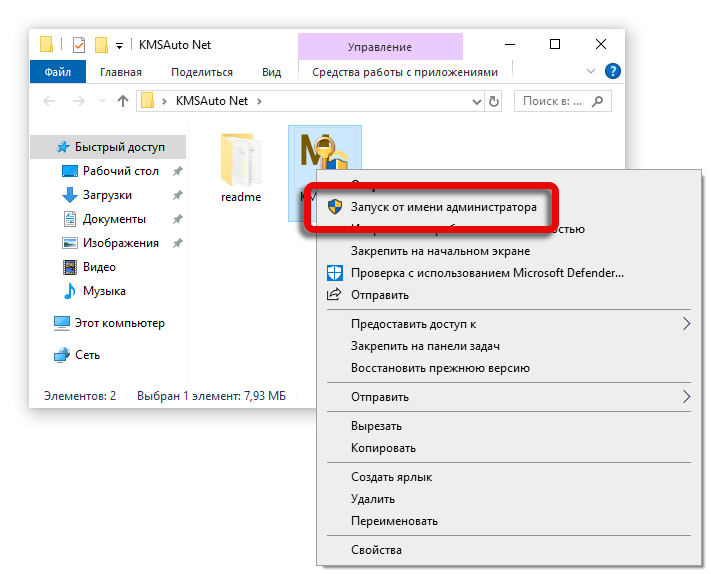Click the Управление contextual tab header
Image resolution: width=711 pixels, height=574 pixels.
[380, 47]
